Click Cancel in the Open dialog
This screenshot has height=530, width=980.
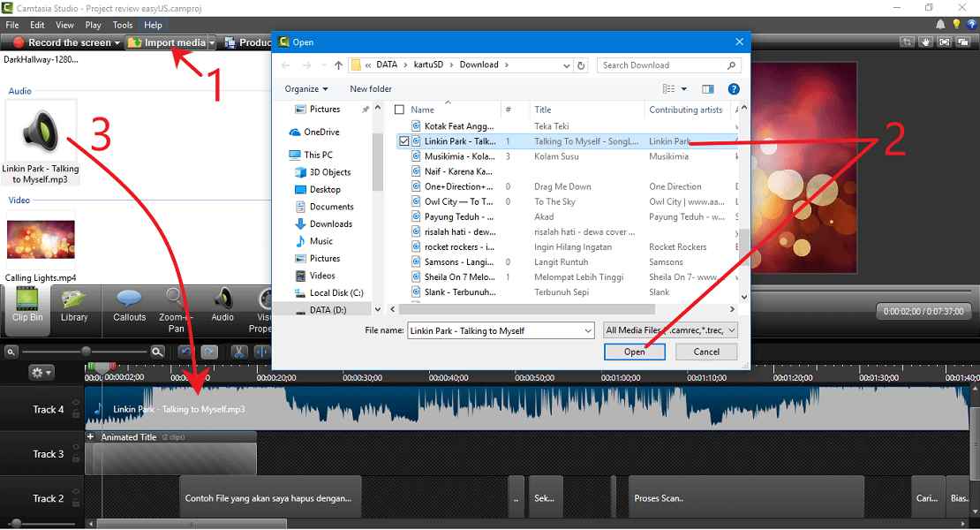pos(706,352)
